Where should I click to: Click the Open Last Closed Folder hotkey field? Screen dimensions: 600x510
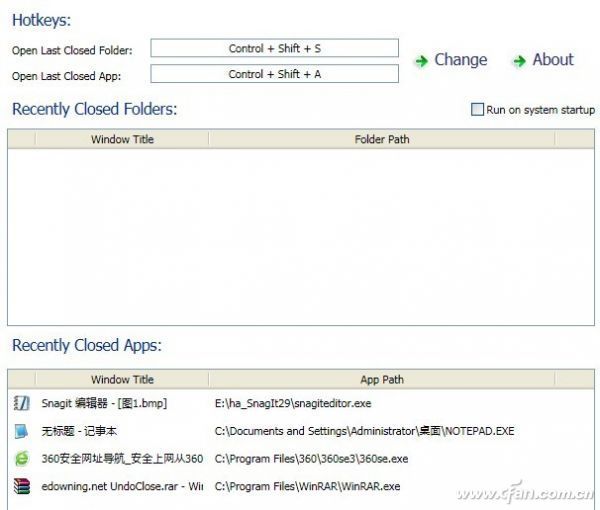(274, 48)
